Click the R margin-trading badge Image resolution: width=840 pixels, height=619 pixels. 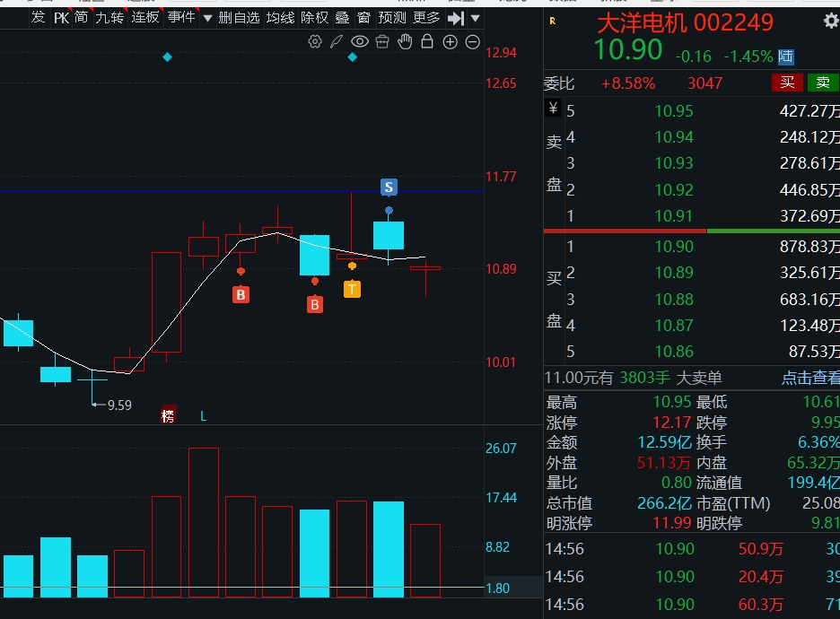click(x=552, y=22)
